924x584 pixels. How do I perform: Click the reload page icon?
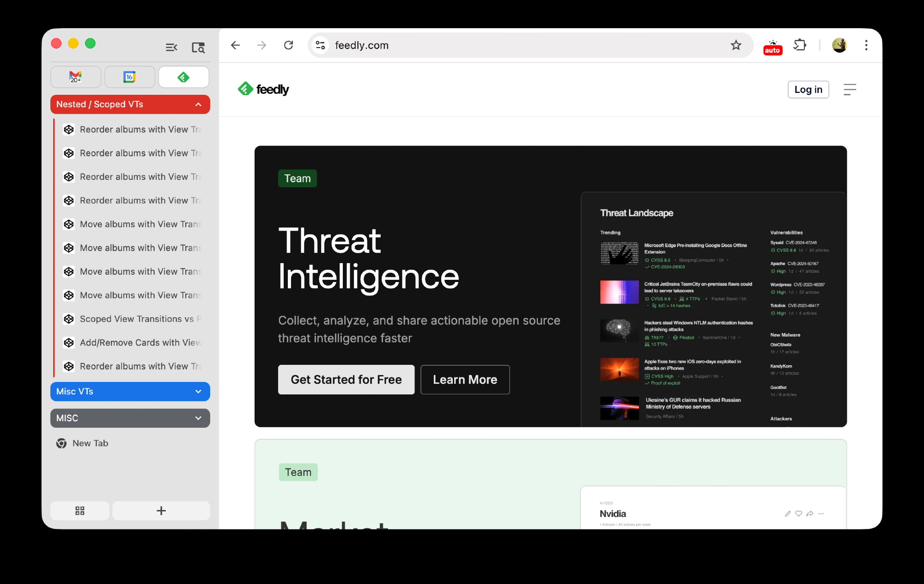coord(289,45)
